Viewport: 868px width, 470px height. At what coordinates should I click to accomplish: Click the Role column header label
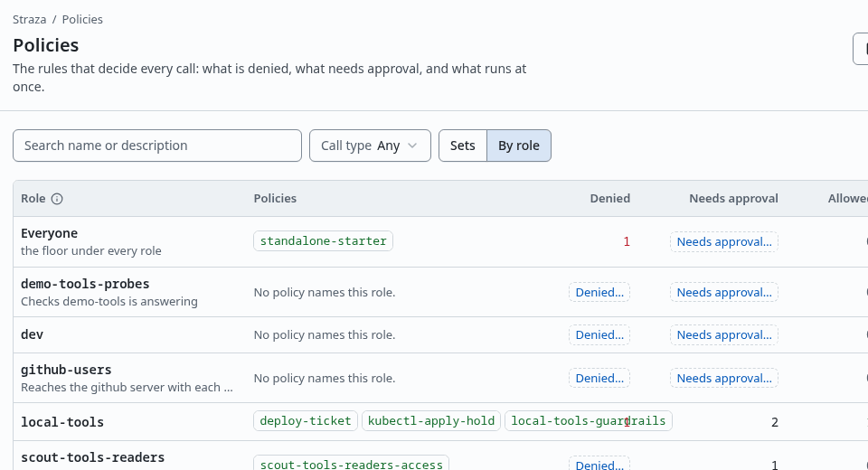click(x=33, y=198)
